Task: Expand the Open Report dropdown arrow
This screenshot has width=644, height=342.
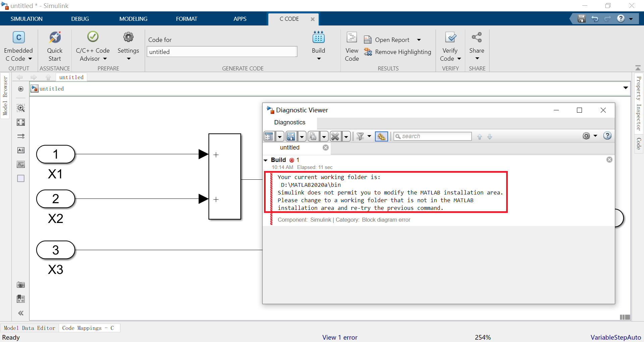Action: click(419, 40)
